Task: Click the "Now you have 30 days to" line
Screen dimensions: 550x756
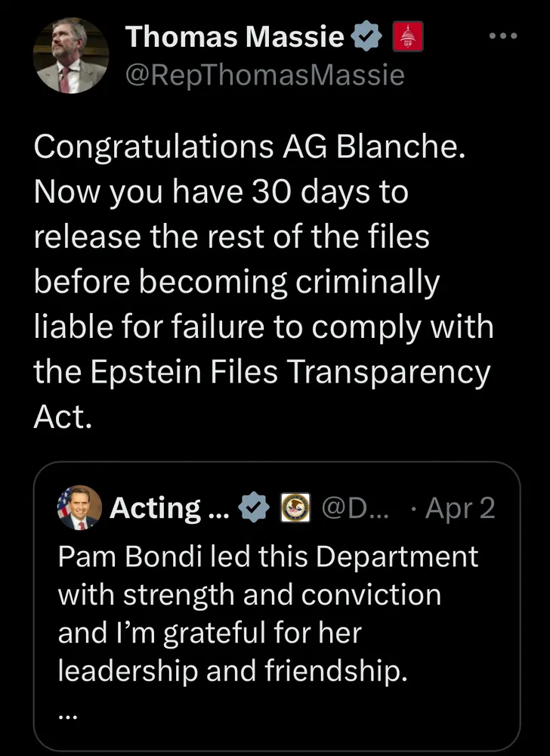Action: [221, 194]
